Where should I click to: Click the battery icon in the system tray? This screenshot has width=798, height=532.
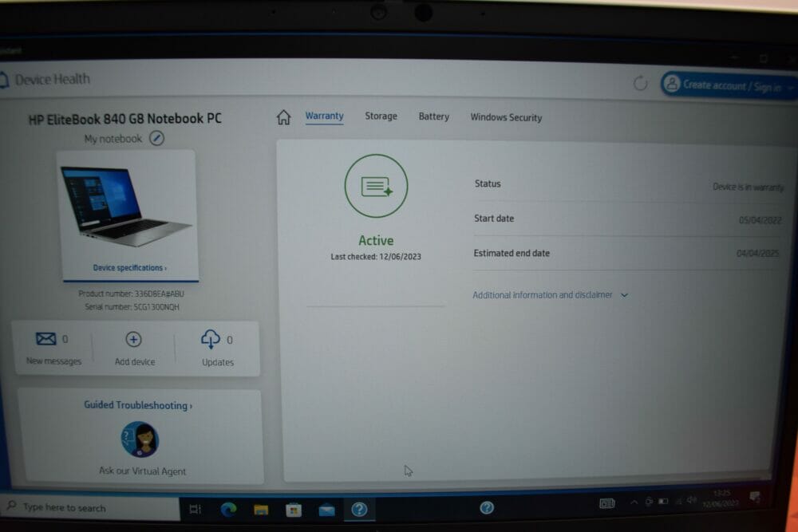[663, 502]
